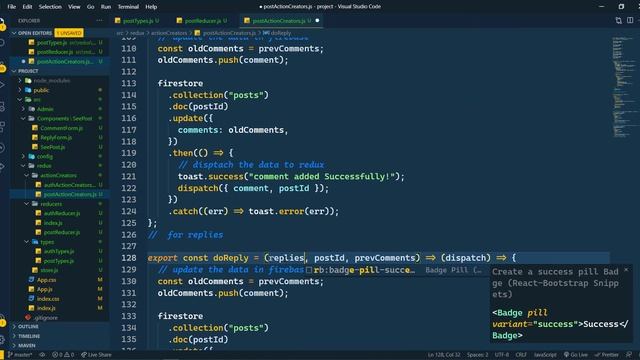Open Extensions view in activity bar

point(2,126)
